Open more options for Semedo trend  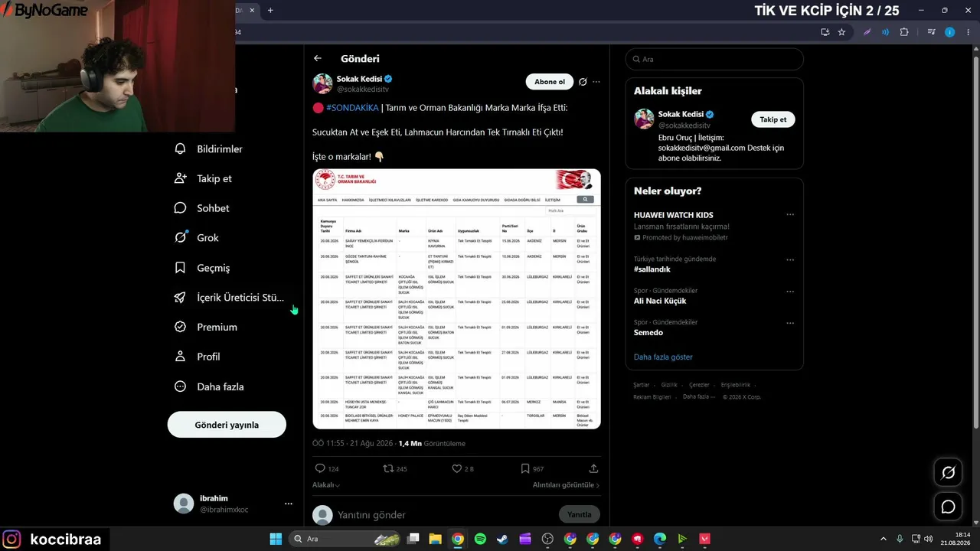pos(790,324)
